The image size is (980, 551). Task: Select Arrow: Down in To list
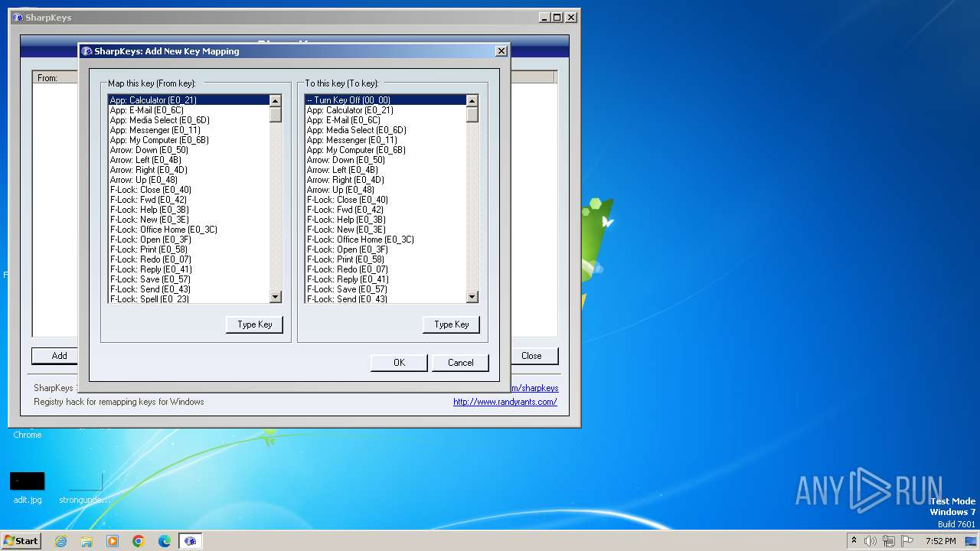point(386,160)
